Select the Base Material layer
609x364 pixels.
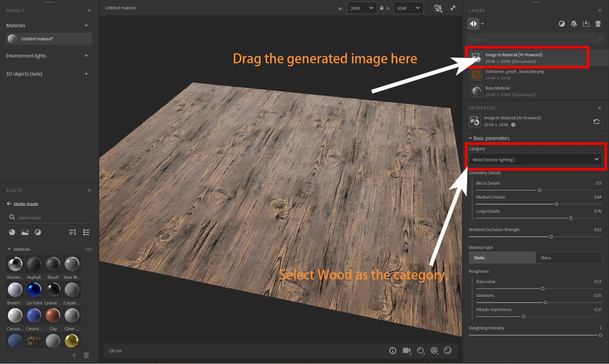coord(536,91)
